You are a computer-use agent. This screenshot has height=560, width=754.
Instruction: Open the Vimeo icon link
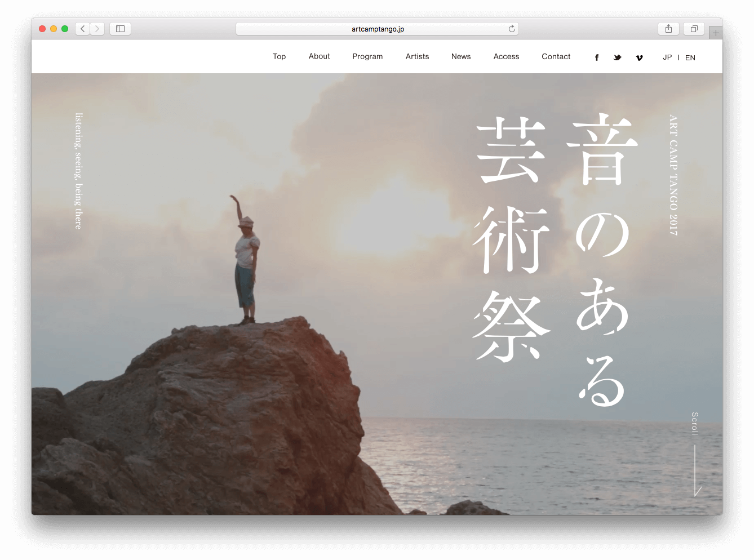pyautogui.click(x=639, y=57)
